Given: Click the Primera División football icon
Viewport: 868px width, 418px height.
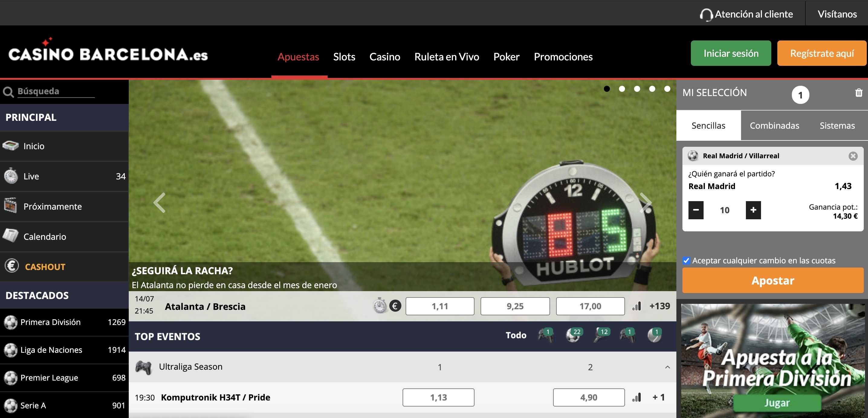Looking at the screenshot, I should pos(11,322).
